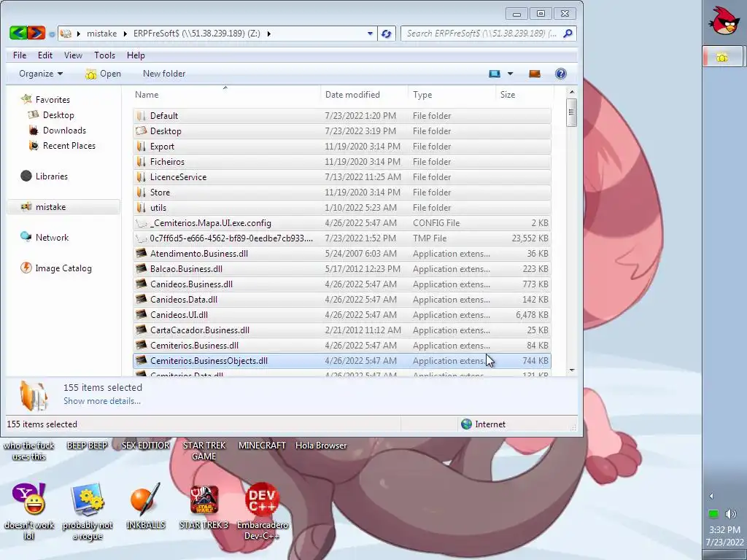
Task: Go forward with the orange arrow button
Action: click(36, 34)
